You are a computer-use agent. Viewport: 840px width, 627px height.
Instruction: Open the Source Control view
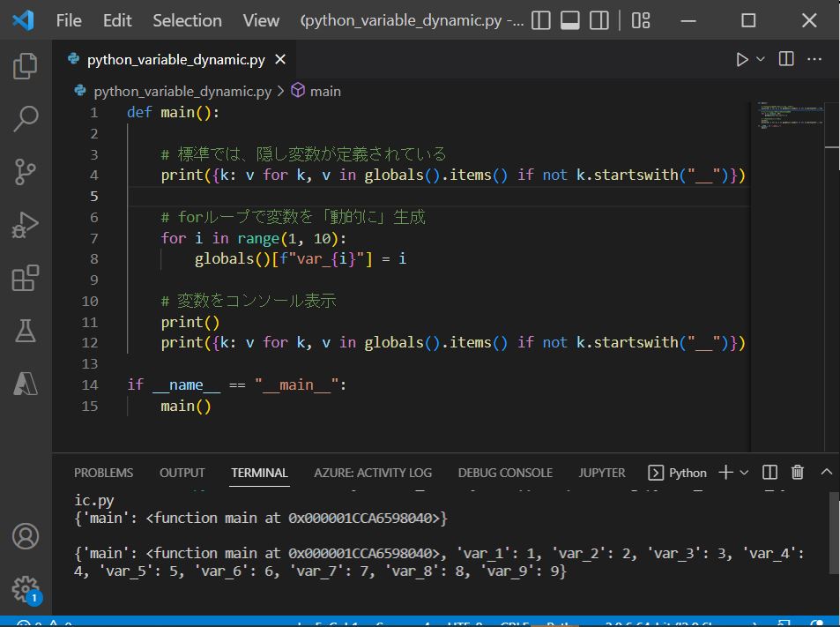point(26,172)
